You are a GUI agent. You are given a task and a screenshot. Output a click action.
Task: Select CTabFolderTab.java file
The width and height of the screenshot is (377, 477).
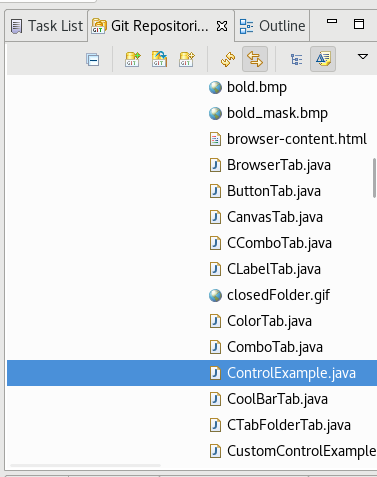point(289,425)
